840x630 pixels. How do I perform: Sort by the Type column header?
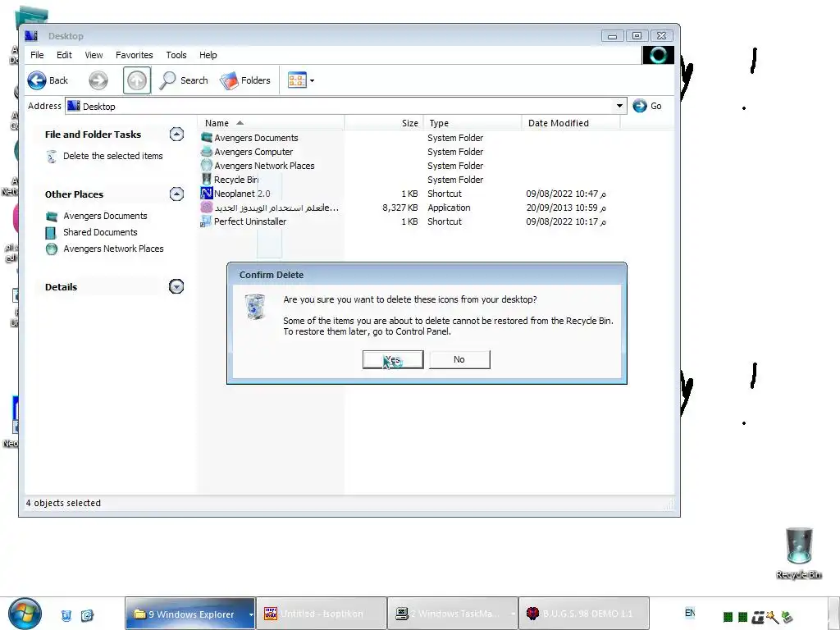(x=472, y=123)
